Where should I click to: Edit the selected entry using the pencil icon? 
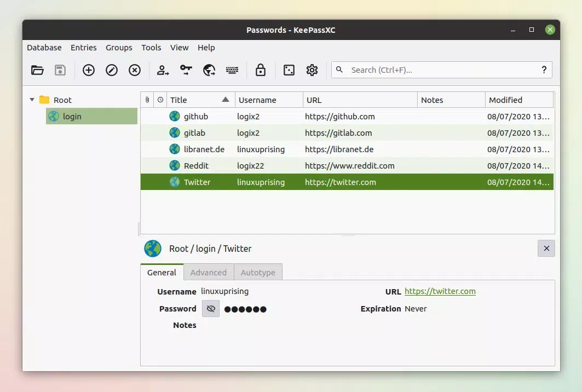[x=111, y=70]
